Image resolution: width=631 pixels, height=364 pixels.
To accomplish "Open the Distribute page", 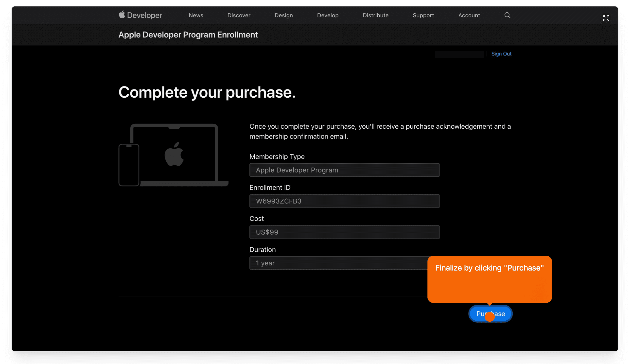I will pyautogui.click(x=375, y=15).
